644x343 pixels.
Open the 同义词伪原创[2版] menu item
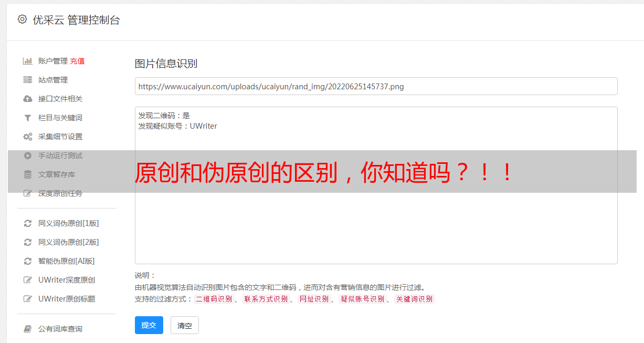(x=68, y=242)
